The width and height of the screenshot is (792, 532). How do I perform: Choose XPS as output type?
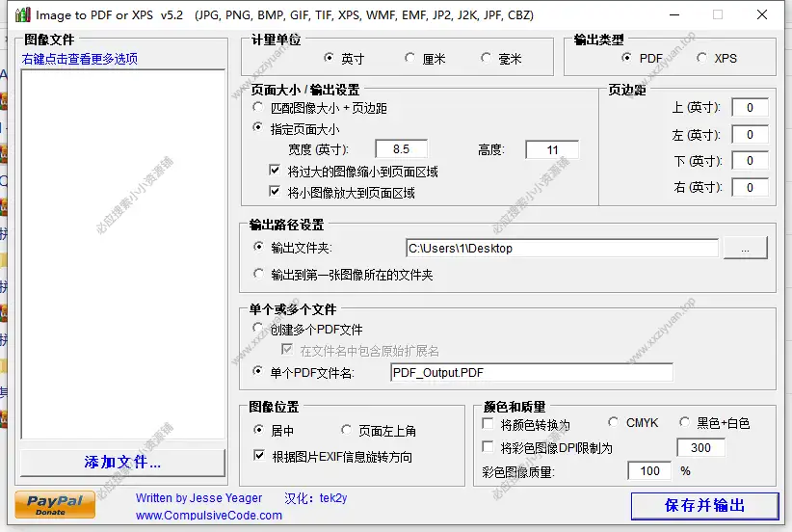[x=701, y=59]
